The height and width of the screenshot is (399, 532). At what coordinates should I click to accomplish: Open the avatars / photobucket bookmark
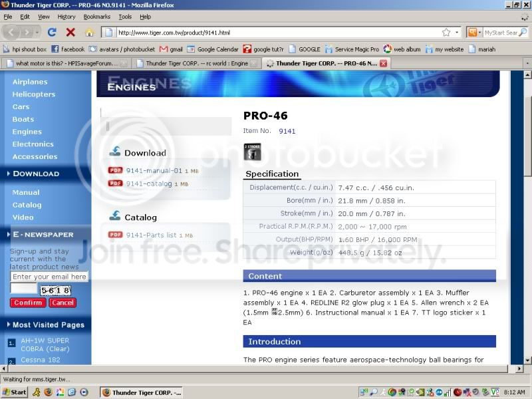click(x=122, y=49)
